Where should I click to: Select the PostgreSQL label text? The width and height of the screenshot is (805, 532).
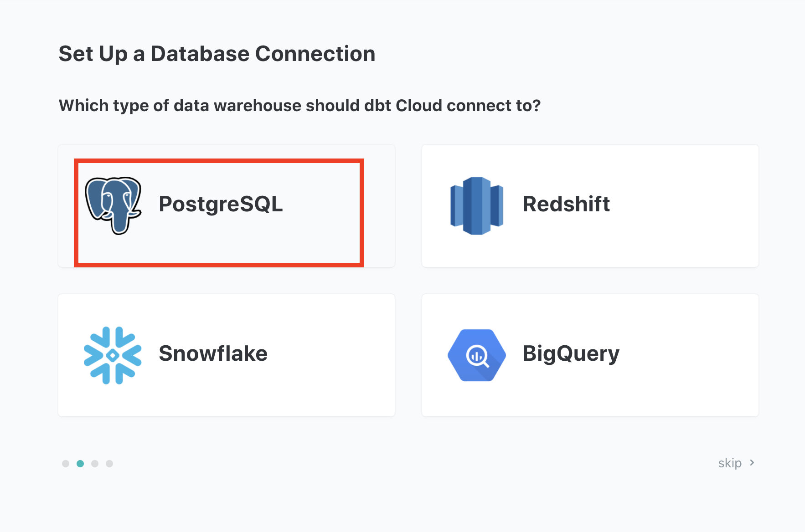[221, 204]
